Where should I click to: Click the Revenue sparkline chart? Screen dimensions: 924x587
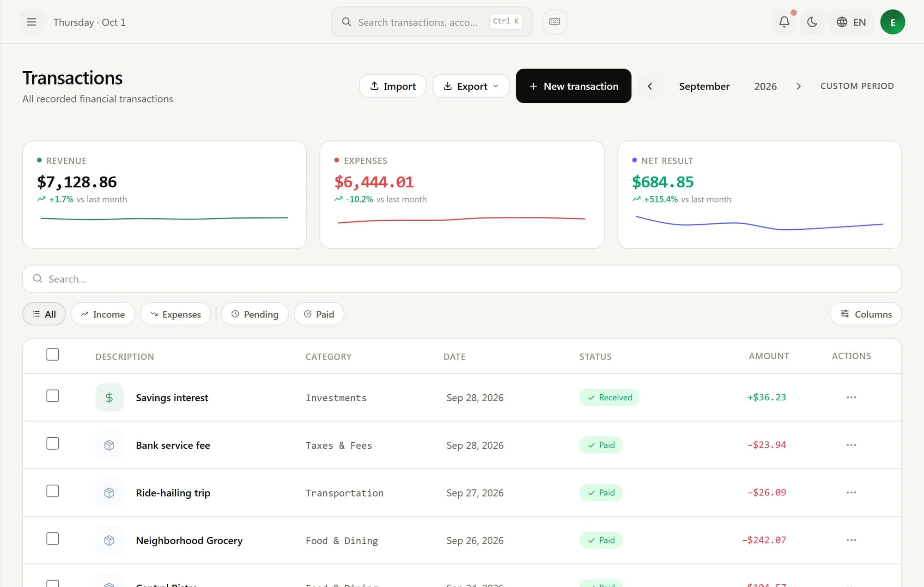click(164, 218)
